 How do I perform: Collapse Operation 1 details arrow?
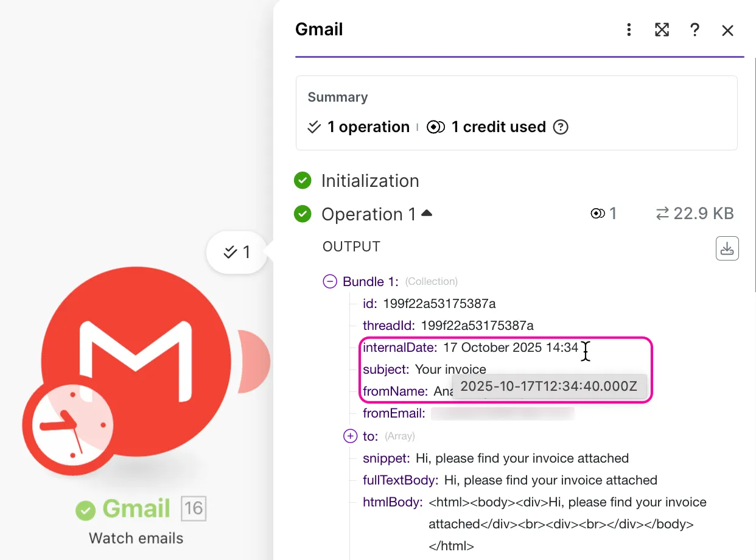coord(427,213)
